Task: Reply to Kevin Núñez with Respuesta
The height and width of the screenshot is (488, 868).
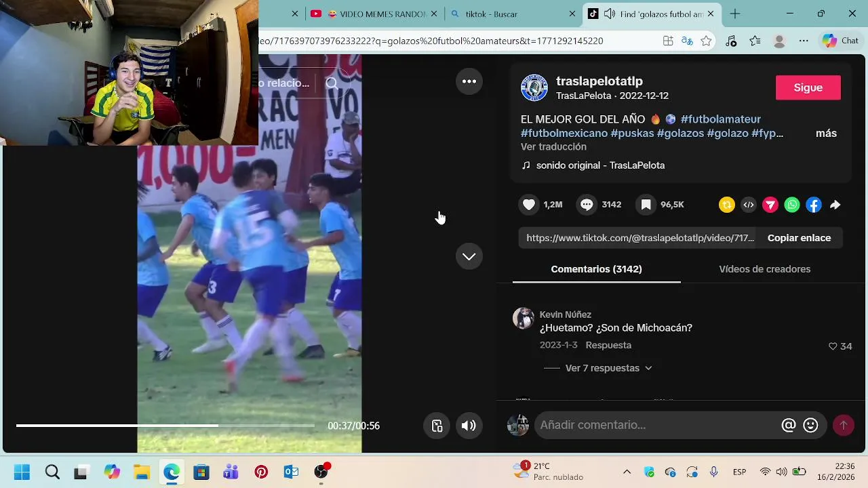Action: [x=608, y=345]
